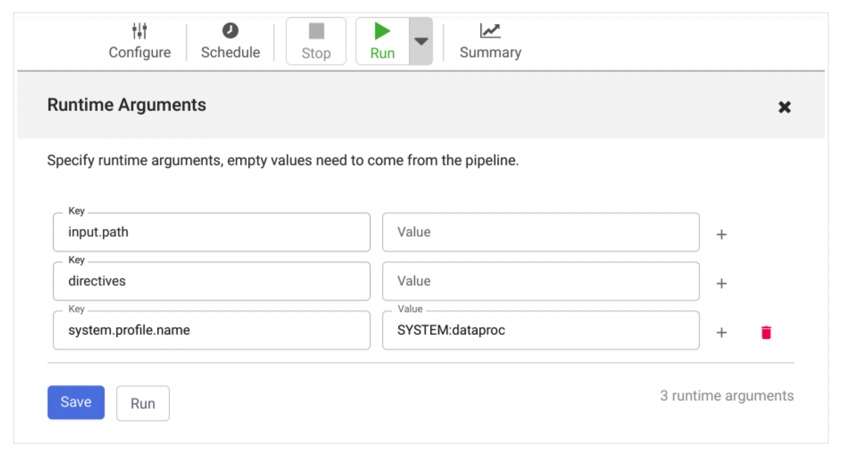
Task: Select the directives key field
Action: point(211,281)
